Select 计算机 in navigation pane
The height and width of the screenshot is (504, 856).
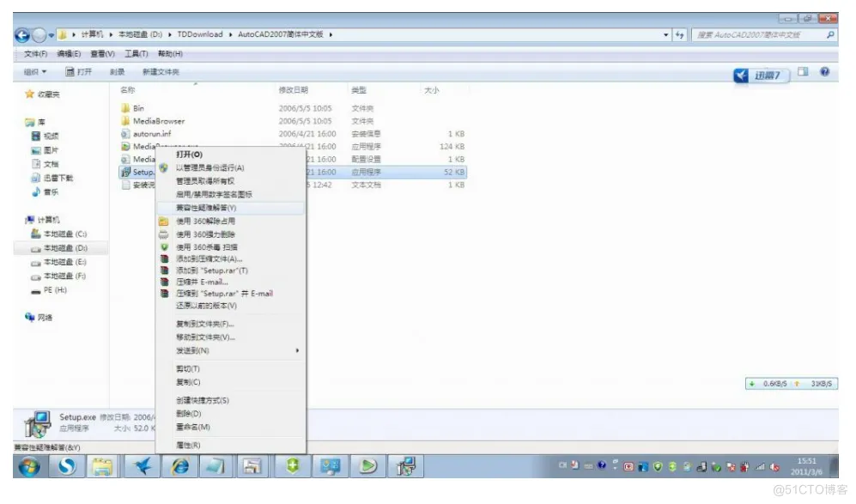coord(42,220)
